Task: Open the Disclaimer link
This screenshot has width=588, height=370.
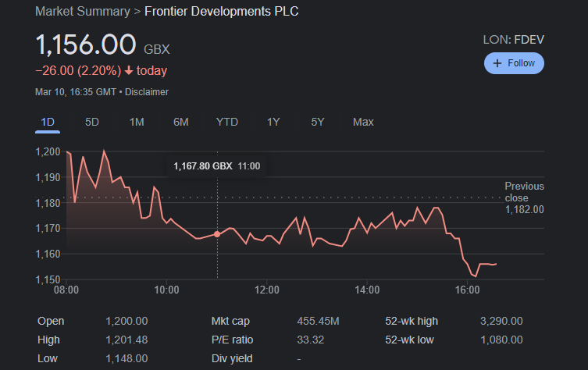Action: 147,92
